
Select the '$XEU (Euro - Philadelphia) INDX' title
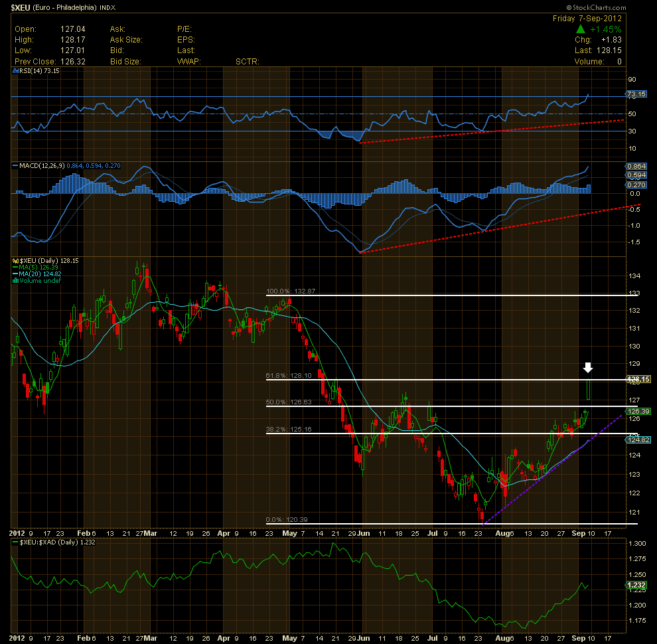coord(63,7)
